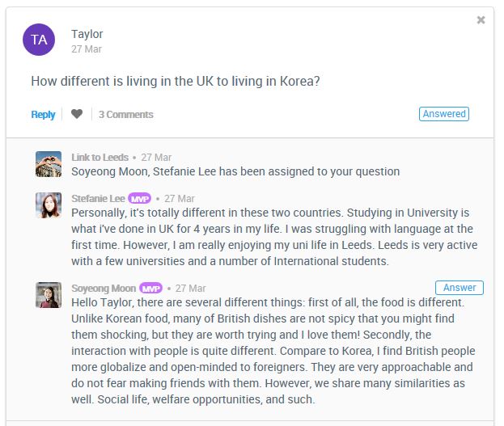Select the Stefanie Lee author name
The image size is (504, 426).
[98, 198]
